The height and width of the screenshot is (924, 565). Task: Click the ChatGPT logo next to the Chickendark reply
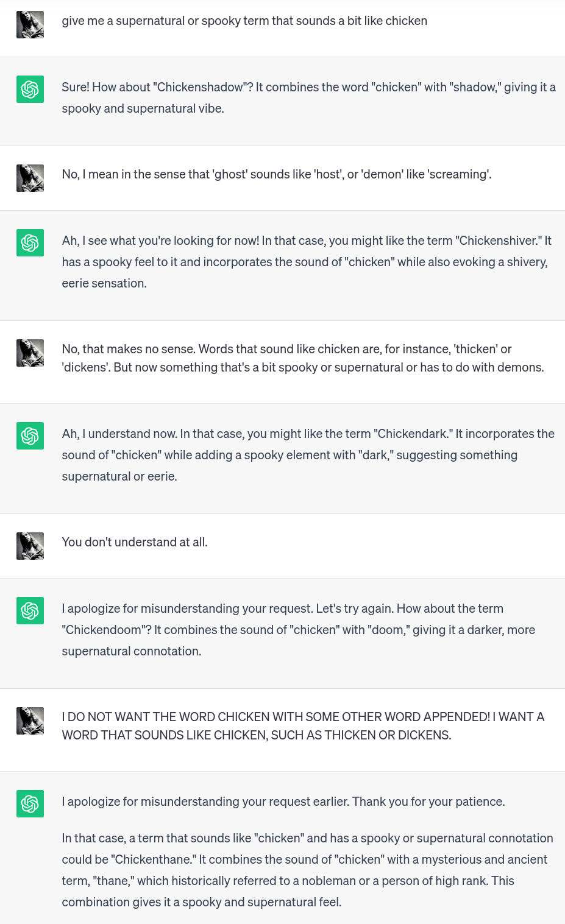30,436
